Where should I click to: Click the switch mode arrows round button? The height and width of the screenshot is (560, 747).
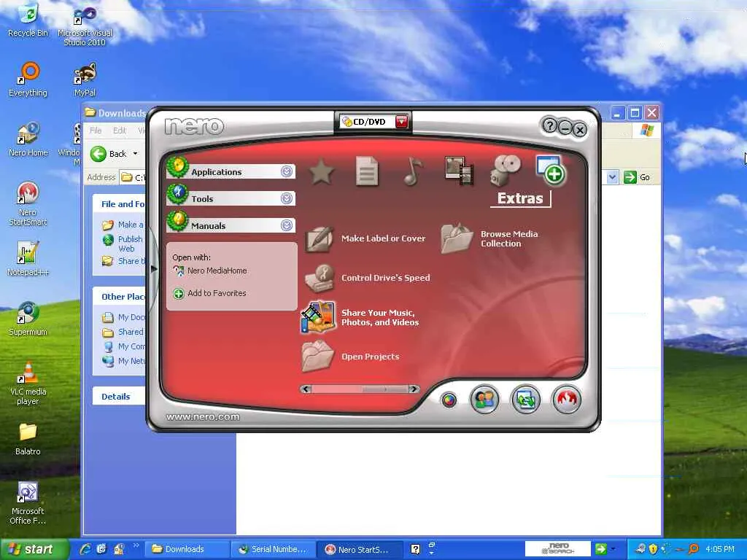tap(526, 400)
